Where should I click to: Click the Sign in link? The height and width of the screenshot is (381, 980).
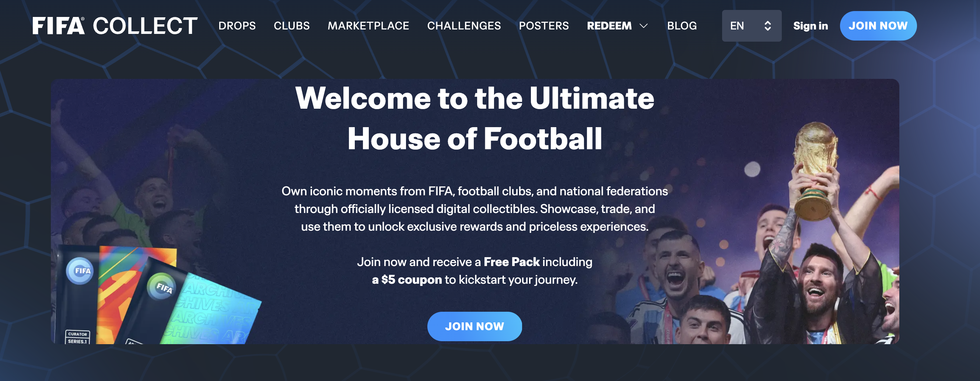810,26
